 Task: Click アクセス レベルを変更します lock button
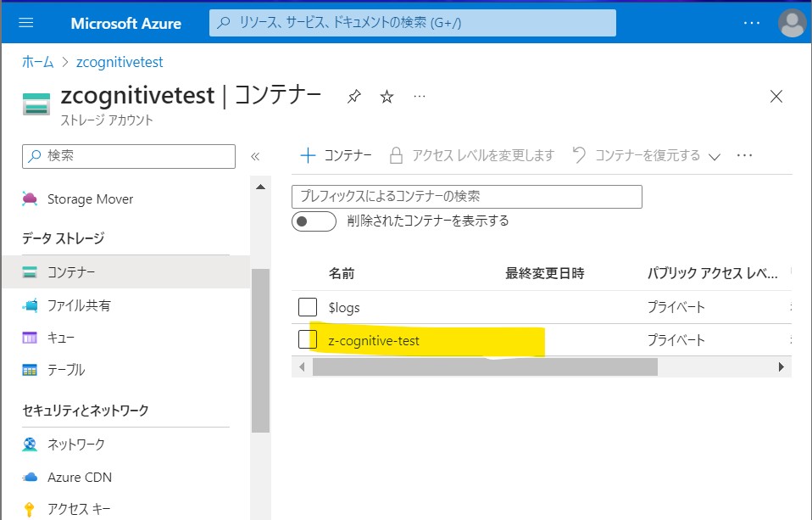[x=472, y=155]
